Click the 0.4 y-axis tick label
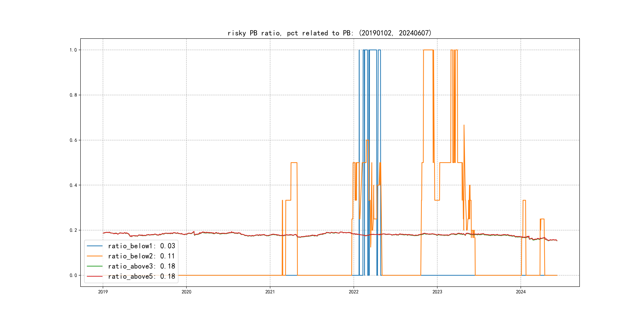Image resolution: width=644 pixels, height=322 pixels. (73, 185)
